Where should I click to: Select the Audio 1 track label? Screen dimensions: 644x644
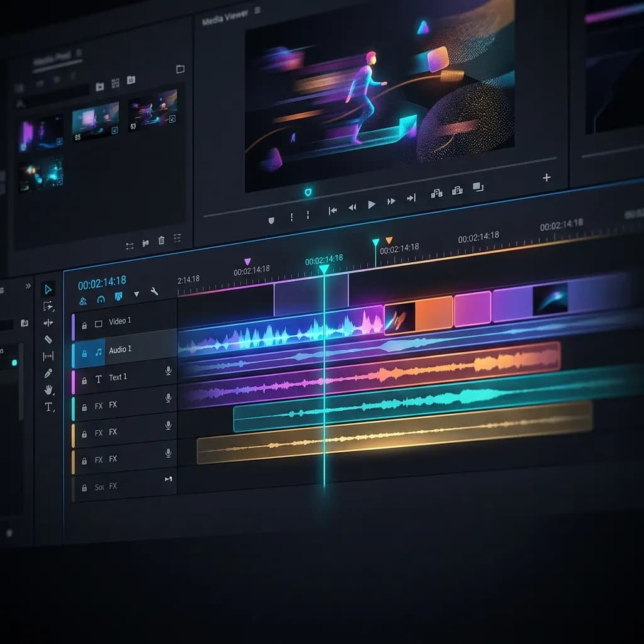point(120,350)
